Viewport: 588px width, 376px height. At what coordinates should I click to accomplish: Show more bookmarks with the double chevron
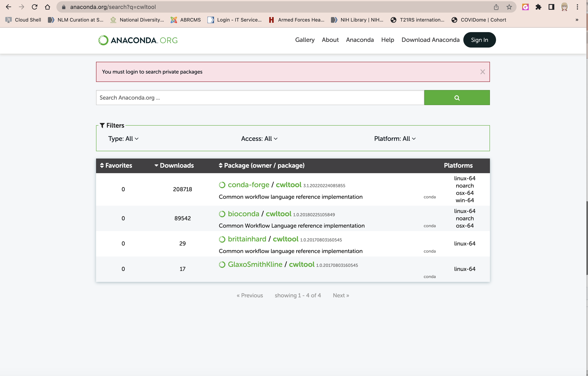(577, 20)
